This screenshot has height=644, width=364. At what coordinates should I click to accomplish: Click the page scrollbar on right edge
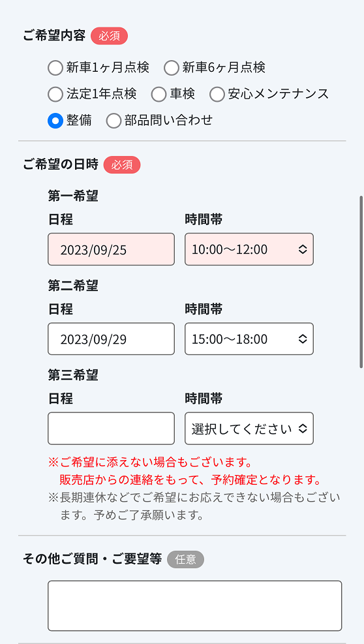click(361, 282)
